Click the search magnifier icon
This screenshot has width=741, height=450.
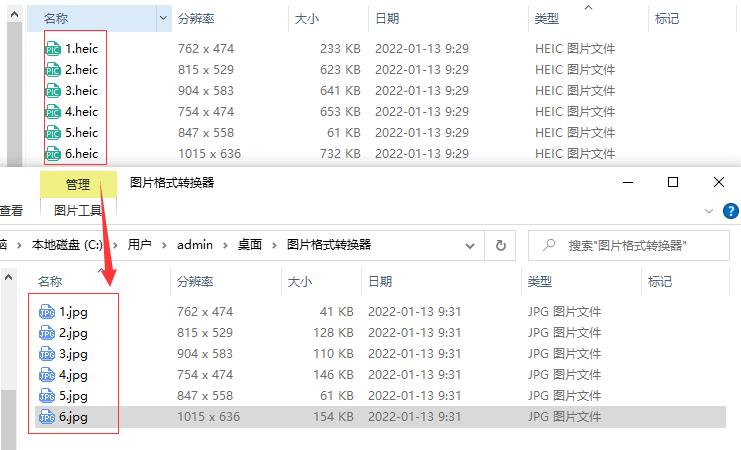pyautogui.click(x=549, y=245)
